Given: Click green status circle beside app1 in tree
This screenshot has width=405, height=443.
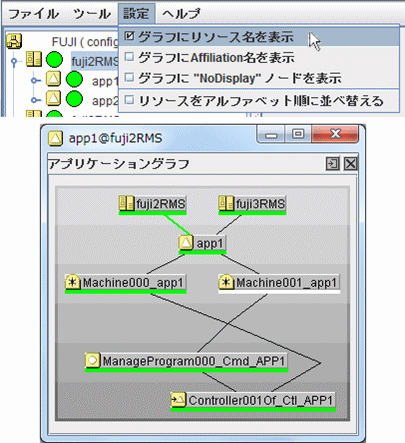Looking at the screenshot, I should (74, 80).
